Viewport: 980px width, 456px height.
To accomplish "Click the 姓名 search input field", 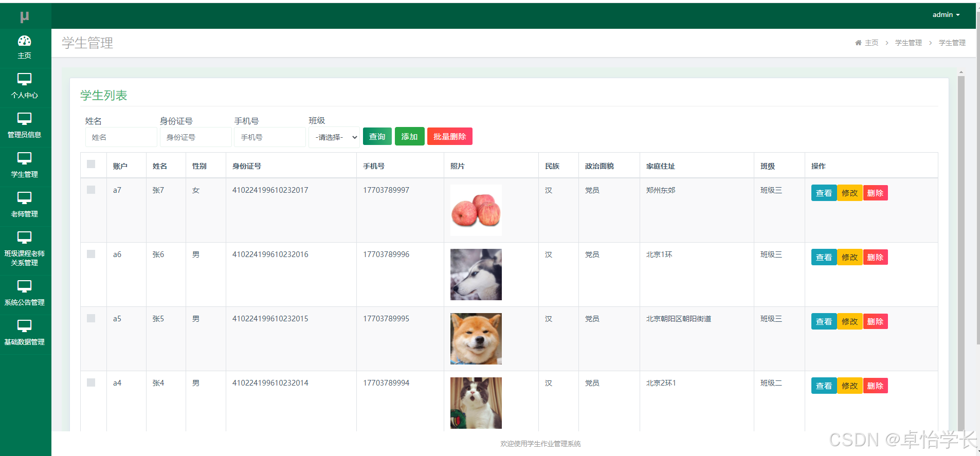I will pyautogui.click(x=121, y=137).
